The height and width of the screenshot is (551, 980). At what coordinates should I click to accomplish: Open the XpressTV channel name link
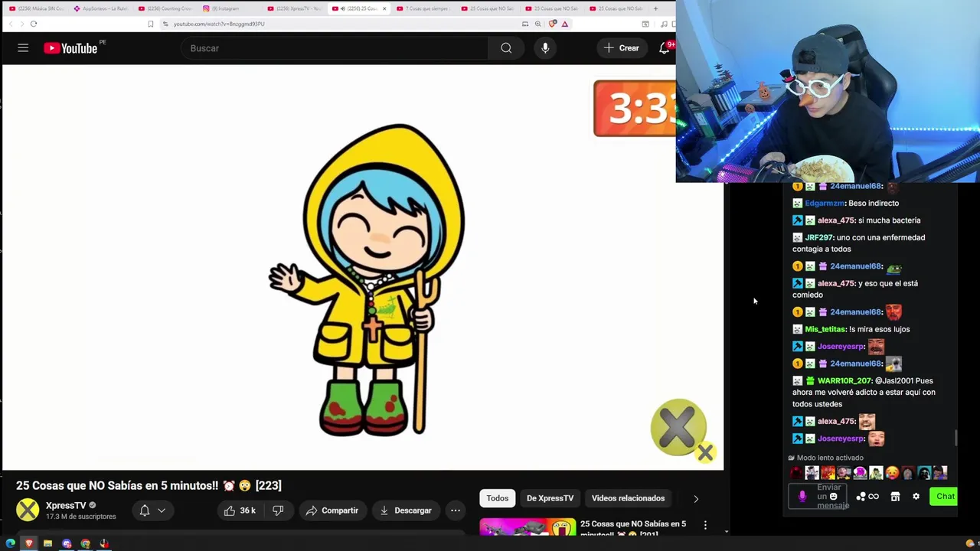point(66,505)
